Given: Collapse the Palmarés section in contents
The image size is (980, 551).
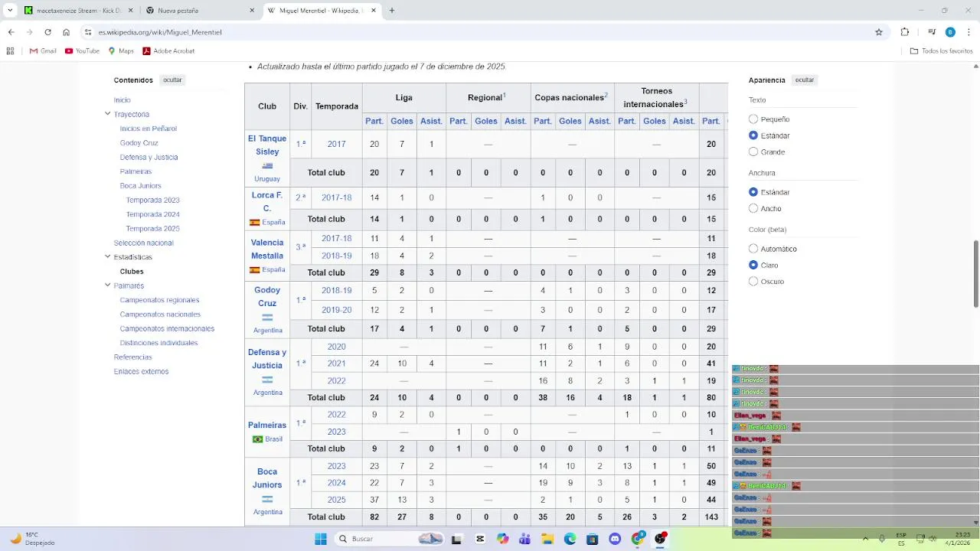Looking at the screenshot, I should click(x=108, y=285).
